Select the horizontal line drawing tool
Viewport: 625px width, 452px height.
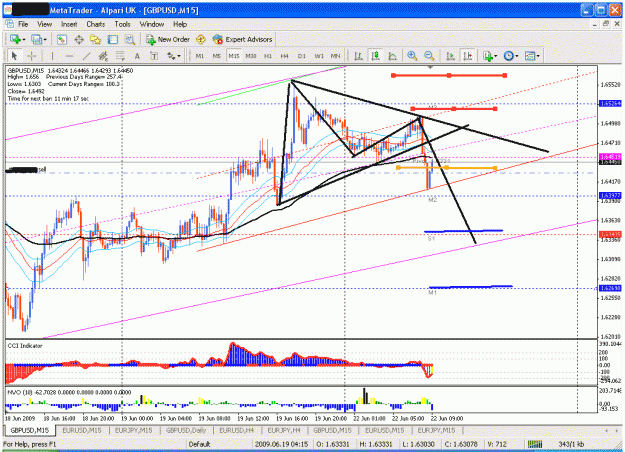pos(69,56)
